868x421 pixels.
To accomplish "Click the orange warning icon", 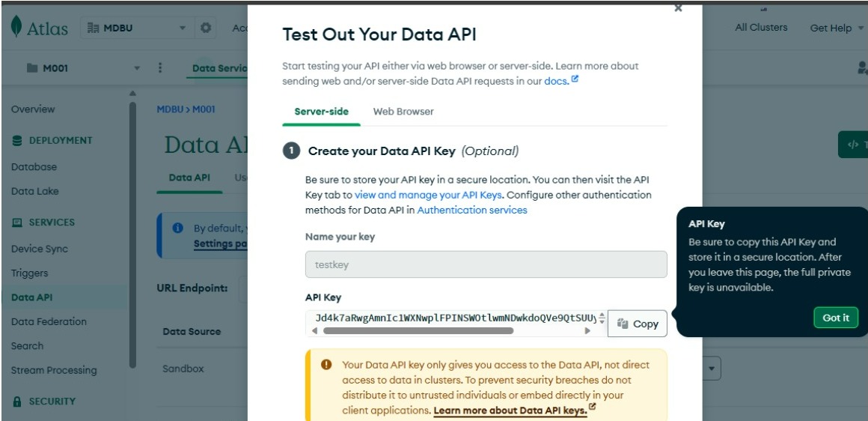I will tap(326, 365).
